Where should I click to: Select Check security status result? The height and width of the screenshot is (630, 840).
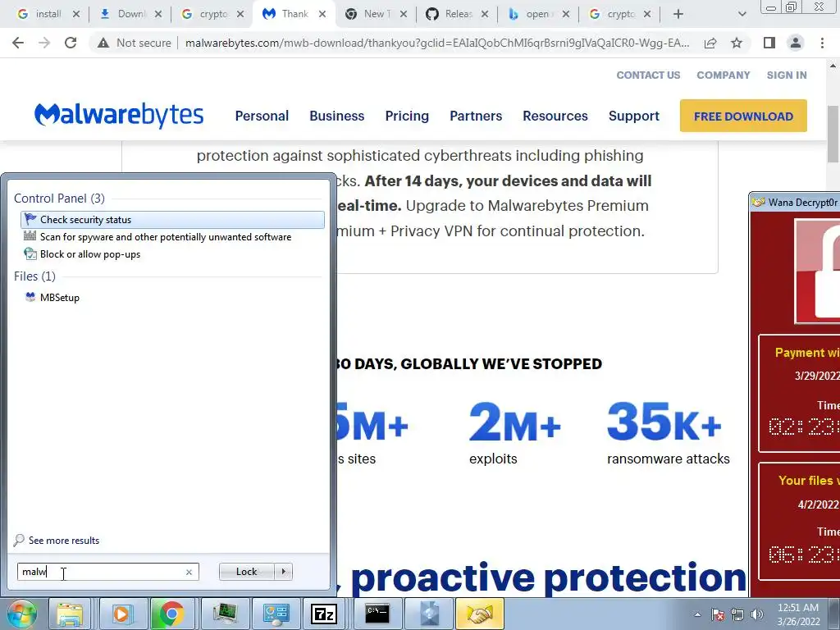coord(172,220)
